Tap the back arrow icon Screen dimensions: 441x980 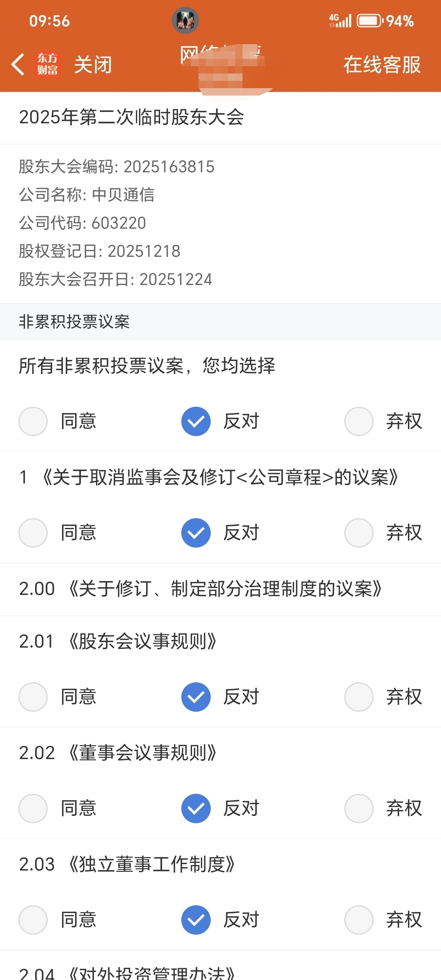(18, 65)
